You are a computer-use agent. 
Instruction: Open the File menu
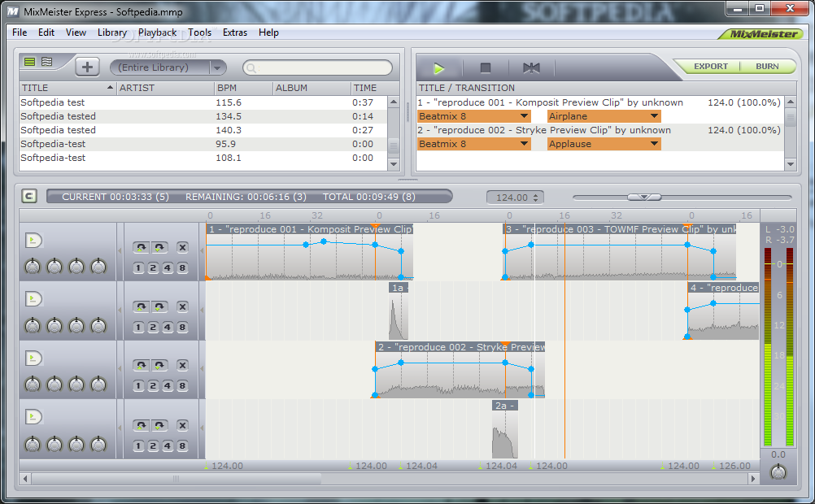pyautogui.click(x=20, y=33)
